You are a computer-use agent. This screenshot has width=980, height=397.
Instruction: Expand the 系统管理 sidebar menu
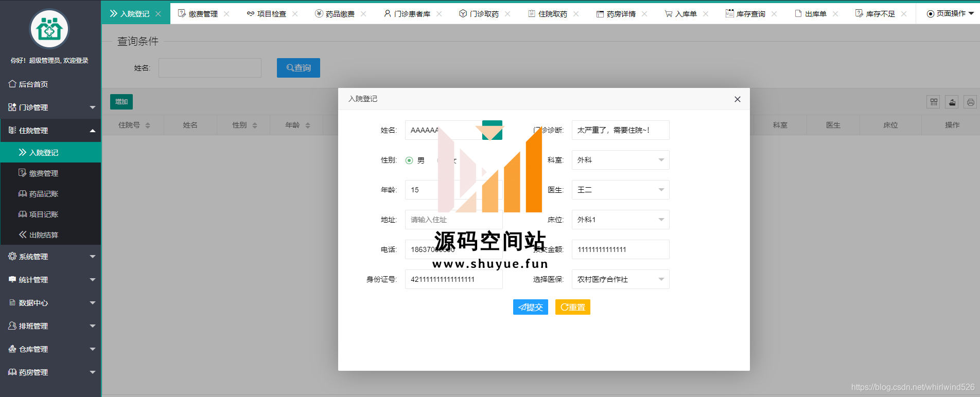tap(50, 256)
